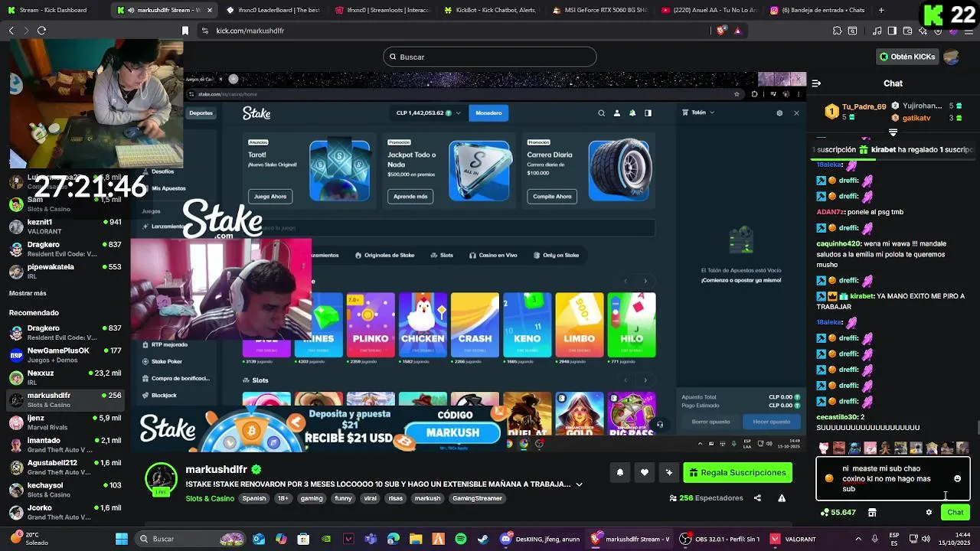The width and height of the screenshot is (980, 551).
Task: Click the Obtén KICKs button
Action: click(907, 57)
